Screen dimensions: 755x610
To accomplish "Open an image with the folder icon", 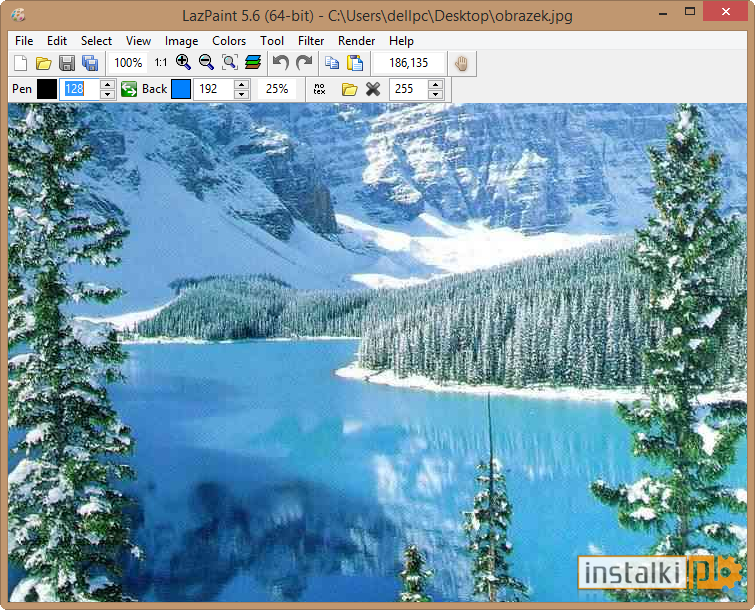I will (x=43, y=63).
